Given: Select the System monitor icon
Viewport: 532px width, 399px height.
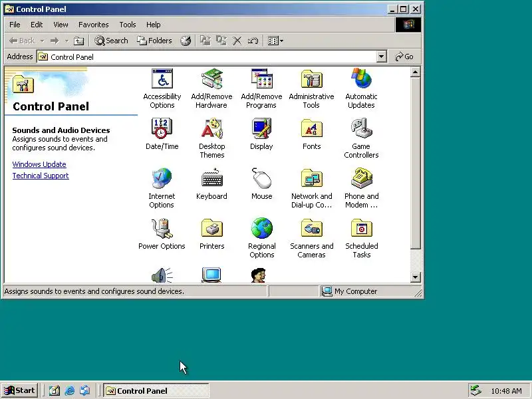Looking at the screenshot, I should (x=211, y=275).
